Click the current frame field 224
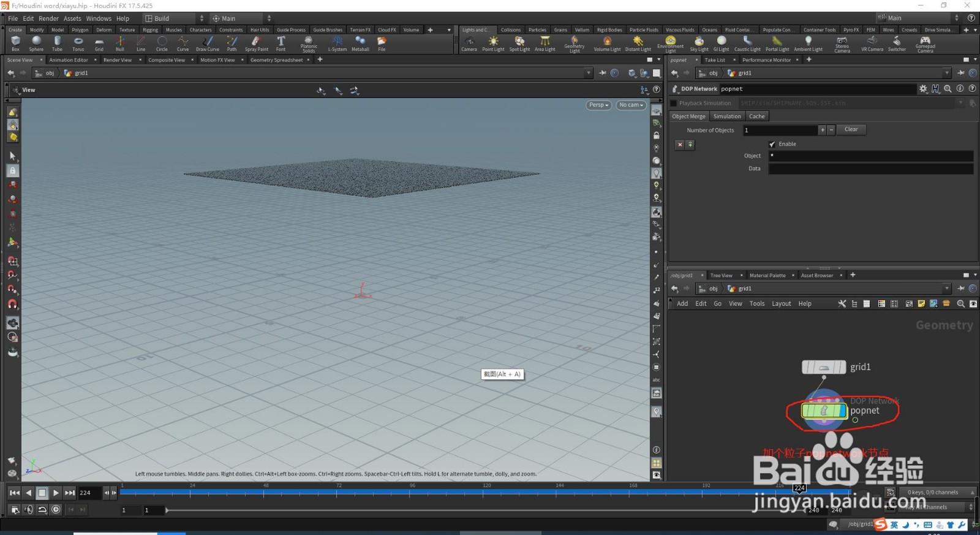980x535 pixels. [89, 493]
